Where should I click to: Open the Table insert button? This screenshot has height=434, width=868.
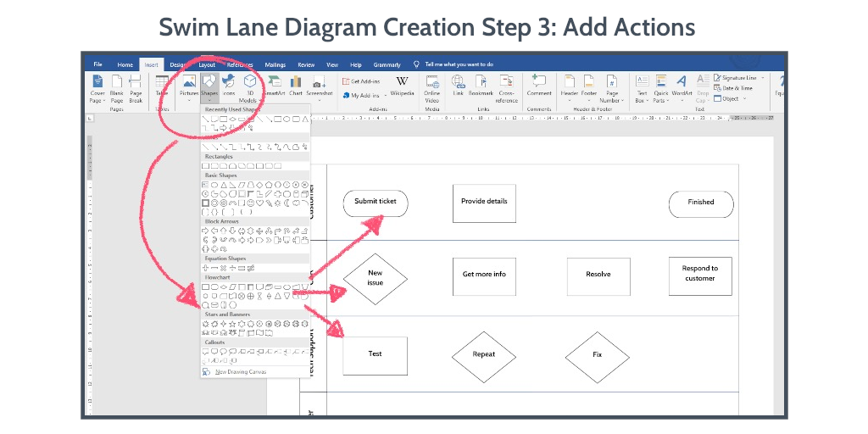(x=162, y=86)
